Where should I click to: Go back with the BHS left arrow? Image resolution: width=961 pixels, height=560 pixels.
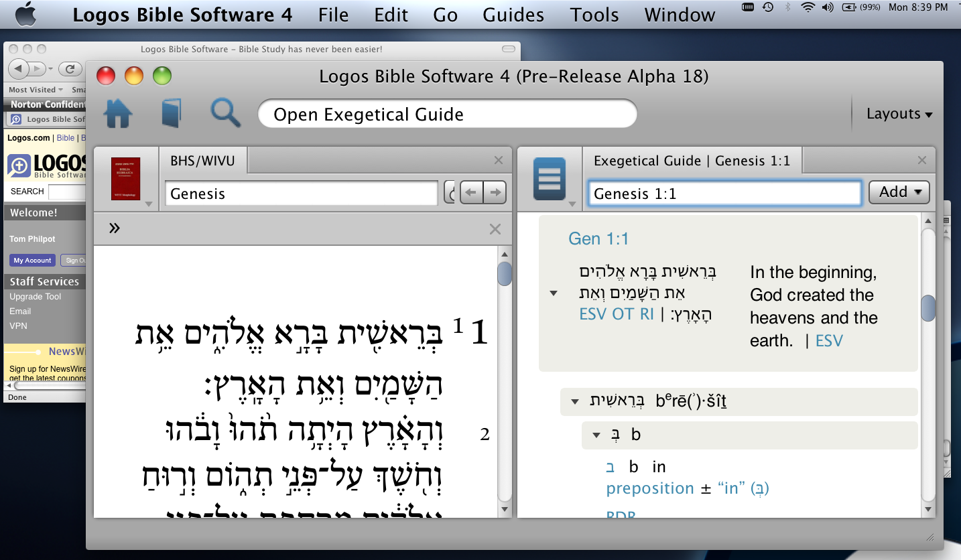pos(472,193)
